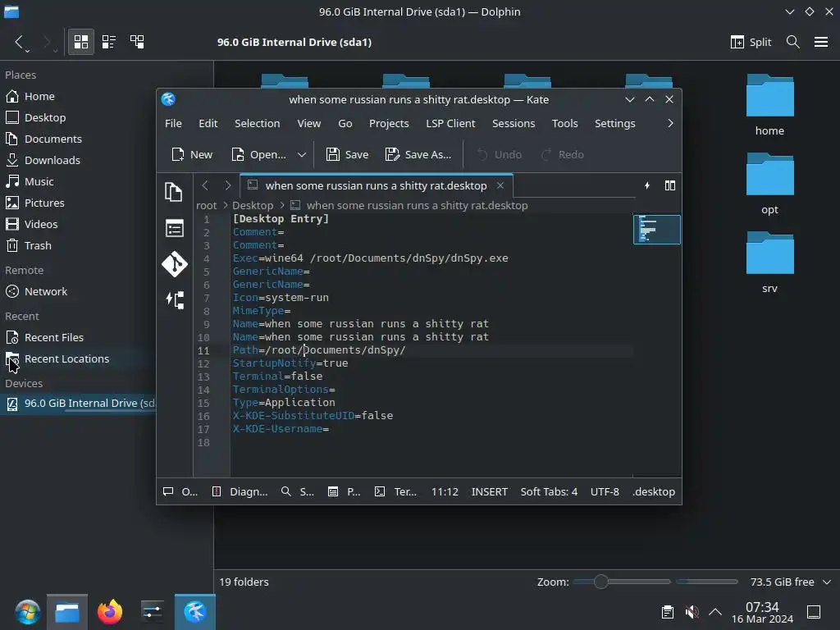
Task: Switch Dolphin to Icons view mode
Action: [81, 42]
